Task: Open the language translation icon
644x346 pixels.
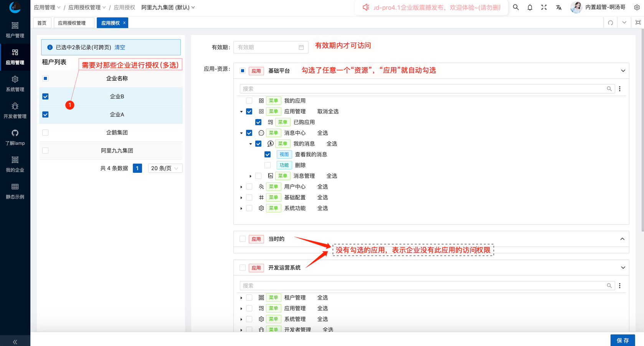Action: [558, 7]
